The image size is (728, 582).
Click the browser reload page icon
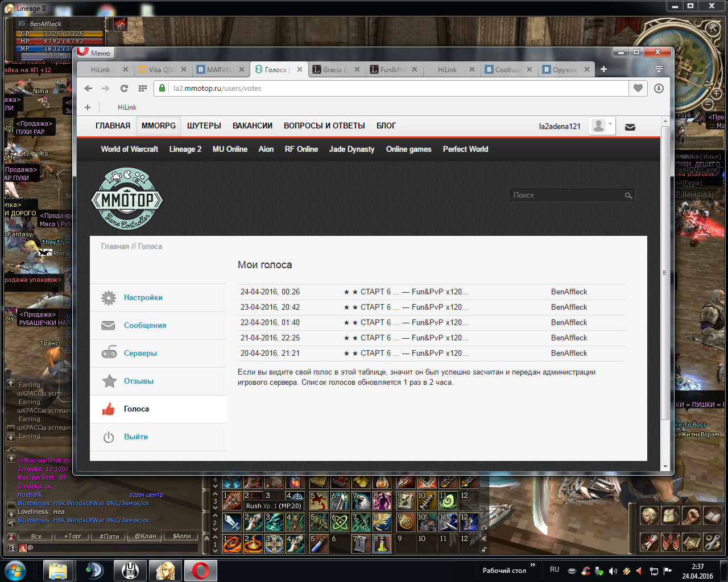click(124, 88)
